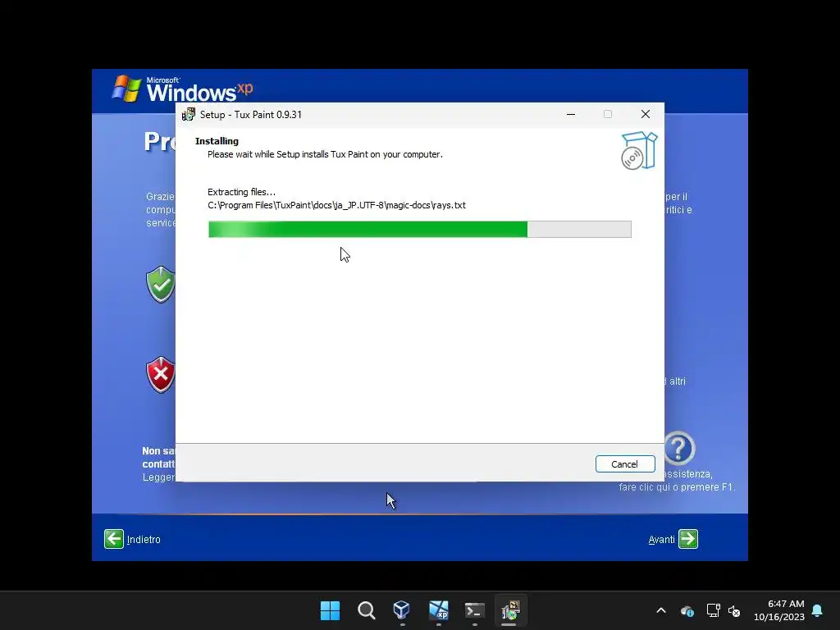The height and width of the screenshot is (630, 840).
Task: Click the Indietro label in XP setup
Action: 144,540
